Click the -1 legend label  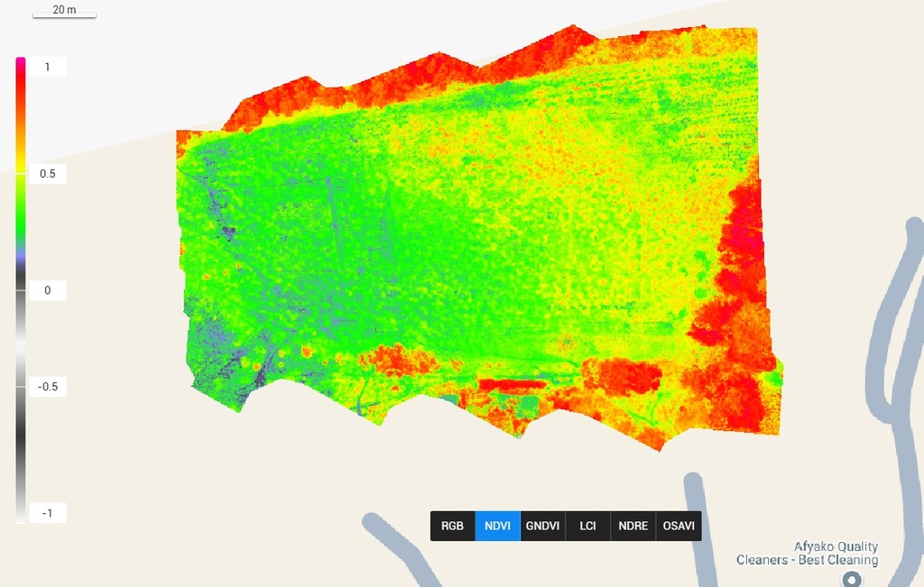click(47, 513)
